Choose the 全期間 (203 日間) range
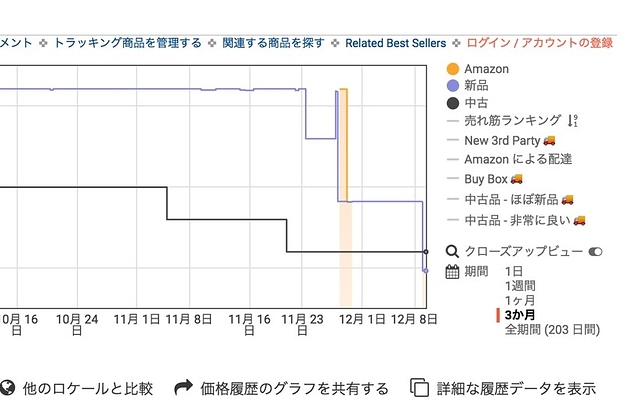 [x=552, y=330]
